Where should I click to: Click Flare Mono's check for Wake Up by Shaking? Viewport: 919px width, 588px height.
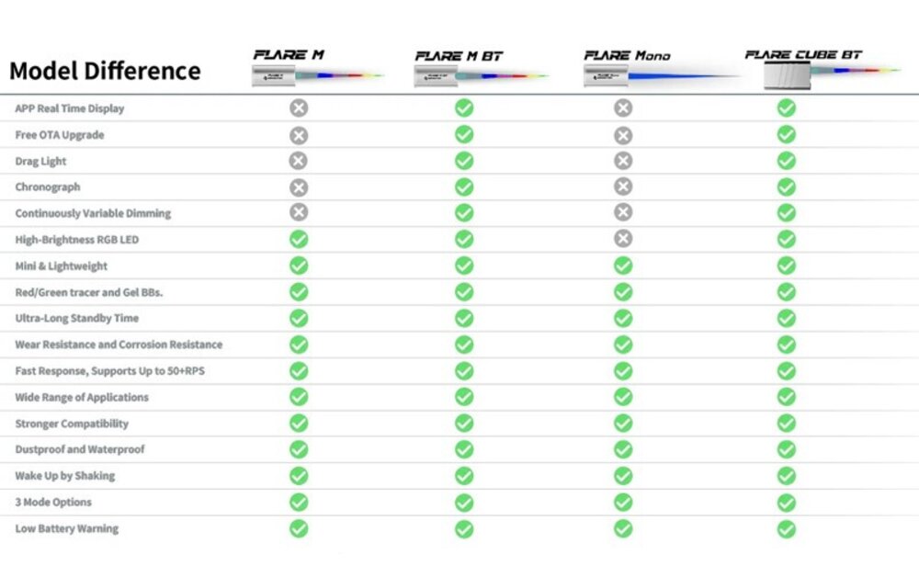click(x=623, y=476)
